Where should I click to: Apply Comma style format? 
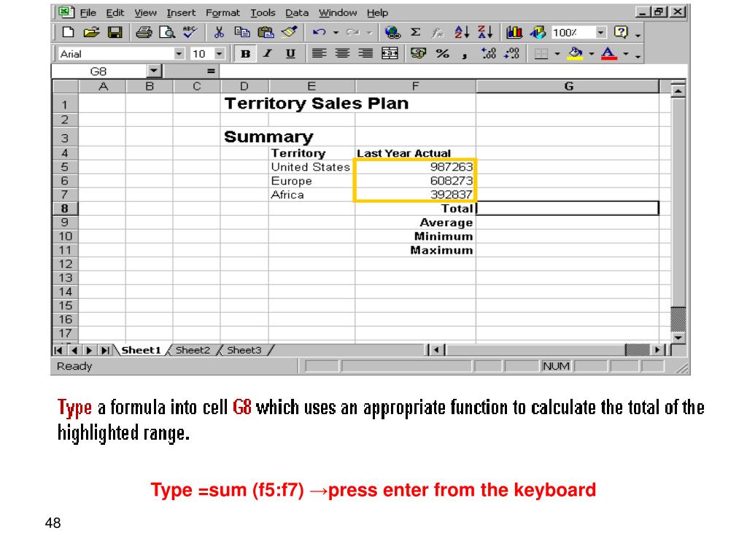(x=465, y=55)
